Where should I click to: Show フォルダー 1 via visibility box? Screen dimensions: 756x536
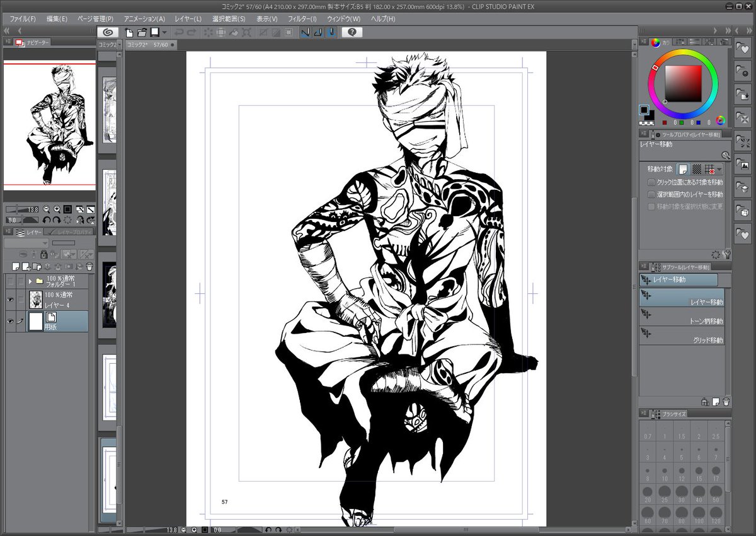pos(10,280)
